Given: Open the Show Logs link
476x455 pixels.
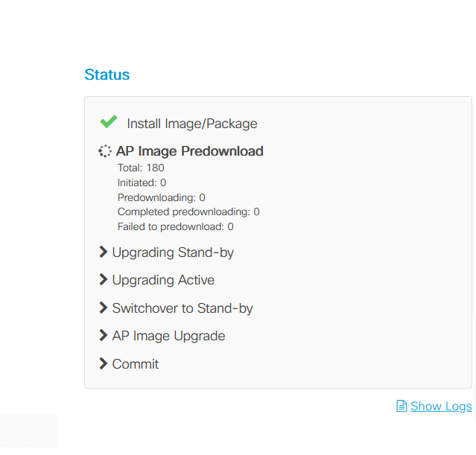Looking at the screenshot, I should coord(441,406).
